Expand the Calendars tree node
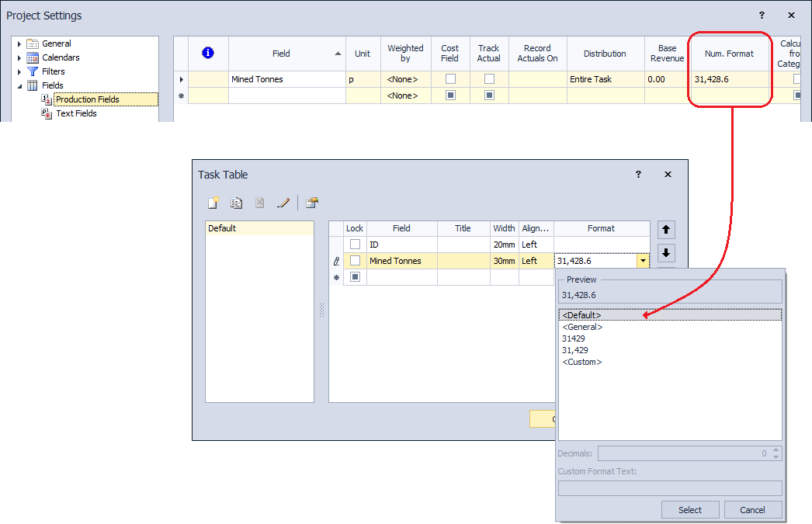Screen dimensions: 812x524 tap(19, 57)
